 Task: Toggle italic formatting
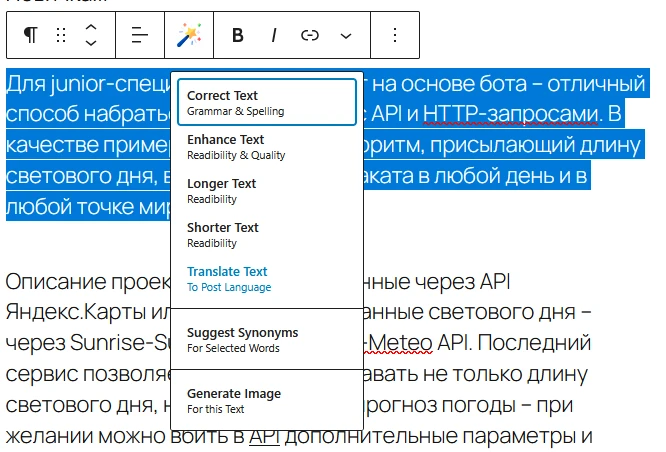click(x=274, y=35)
